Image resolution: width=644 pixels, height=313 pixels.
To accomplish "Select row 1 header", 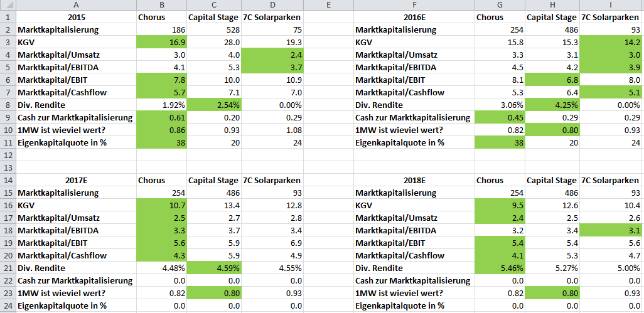I will click(x=8, y=17).
